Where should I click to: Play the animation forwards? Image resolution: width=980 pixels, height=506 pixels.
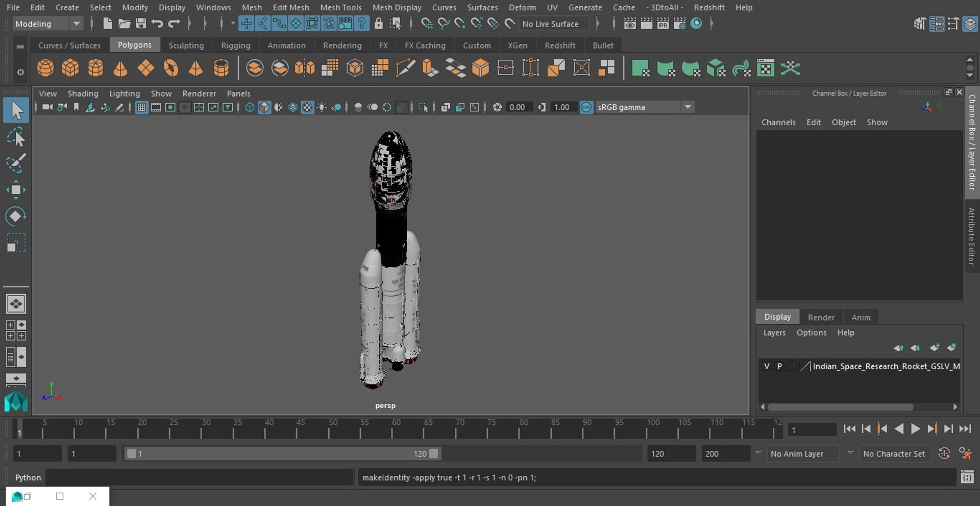point(916,429)
